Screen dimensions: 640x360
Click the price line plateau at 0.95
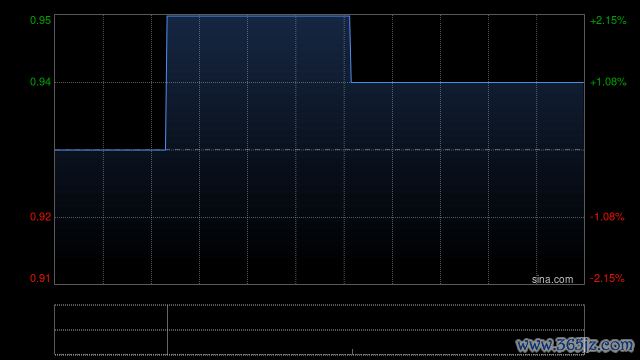258,16
